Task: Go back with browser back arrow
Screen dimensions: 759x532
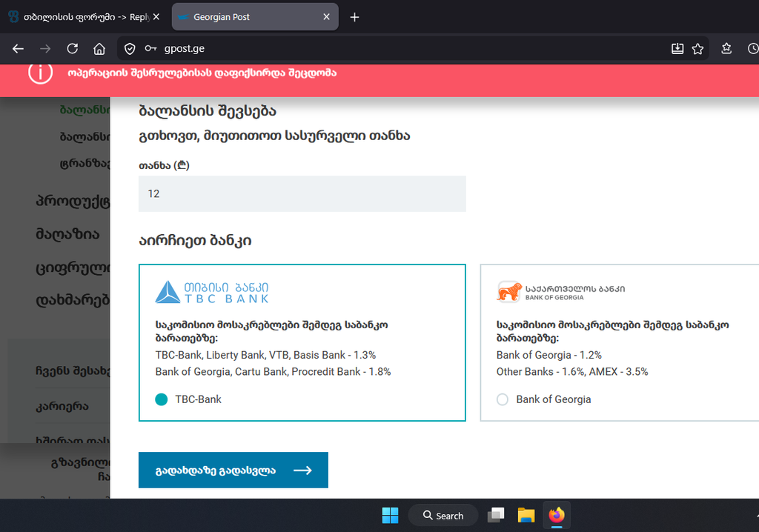Action: 18,48
